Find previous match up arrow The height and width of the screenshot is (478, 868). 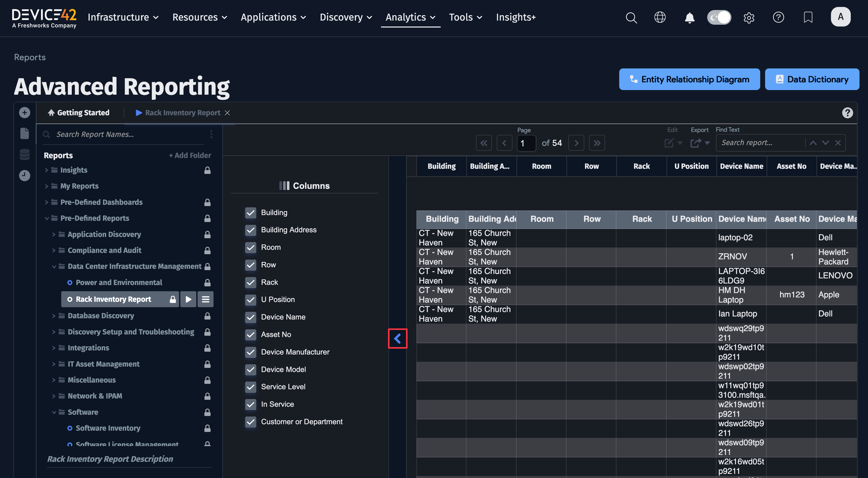pyautogui.click(x=813, y=143)
